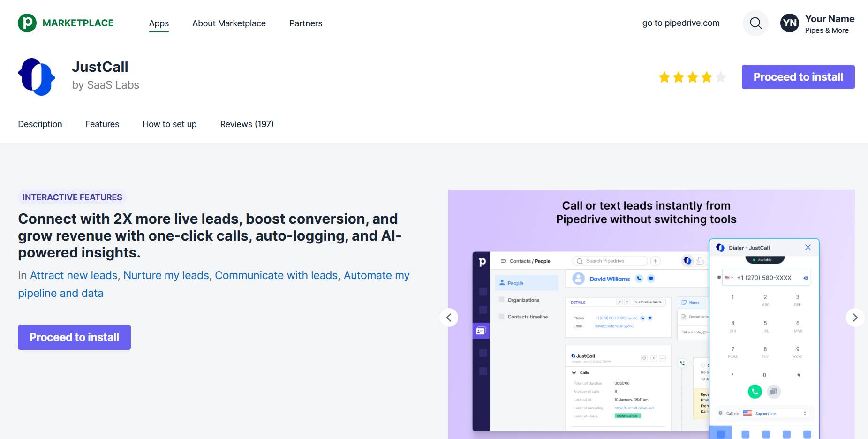The width and height of the screenshot is (868, 439).
Task: Open About Marketplace menu item
Action: coord(229,23)
